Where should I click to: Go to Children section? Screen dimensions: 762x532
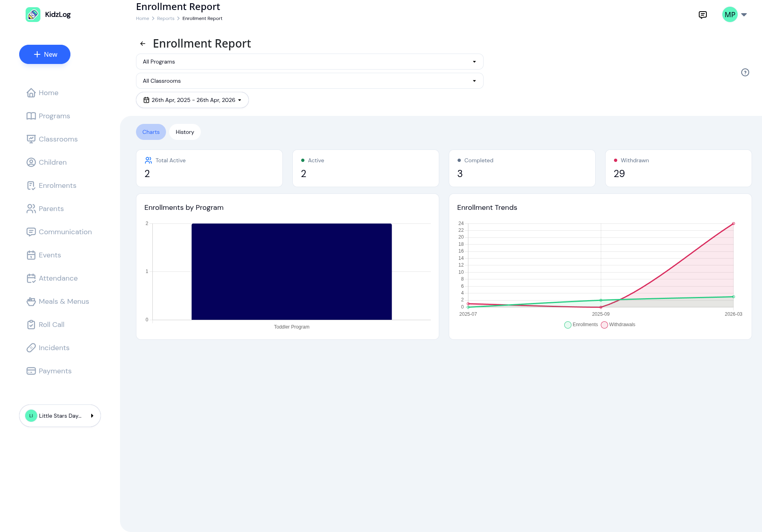point(53,162)
